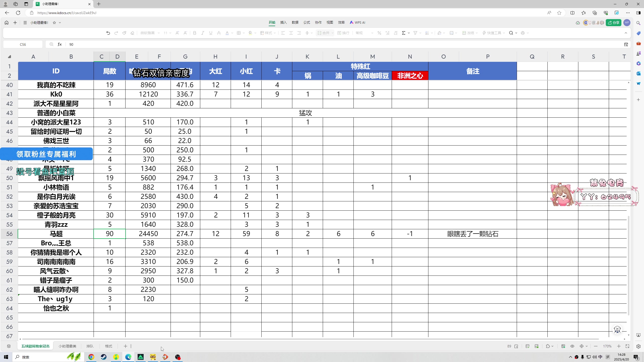The image size is (644, 362).
Task: Open the 常规 number format dropdown
Action: pyautogui.click(x=364, y=33)
